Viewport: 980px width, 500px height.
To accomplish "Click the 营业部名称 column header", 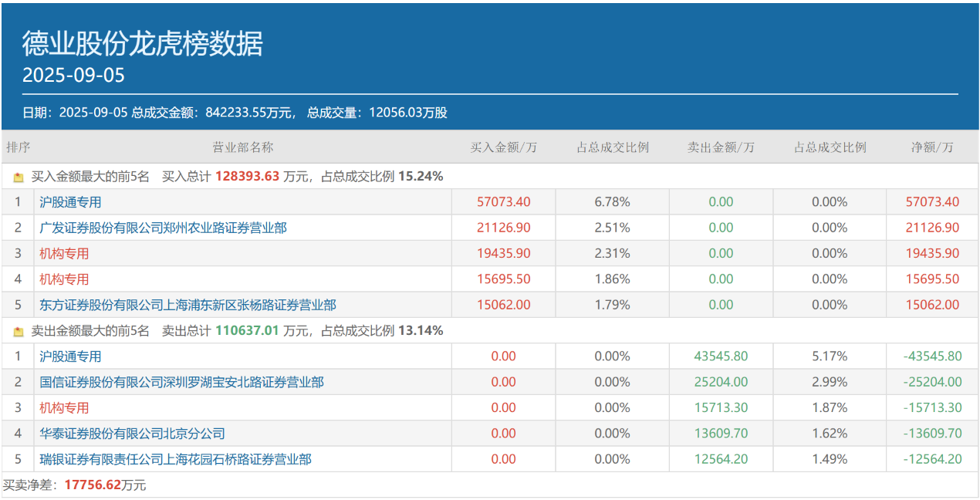I will 242,147.
